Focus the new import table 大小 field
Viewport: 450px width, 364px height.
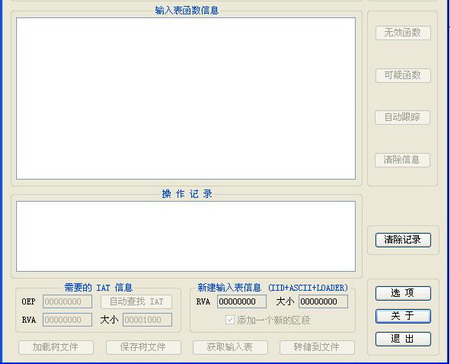coord(323,302)
